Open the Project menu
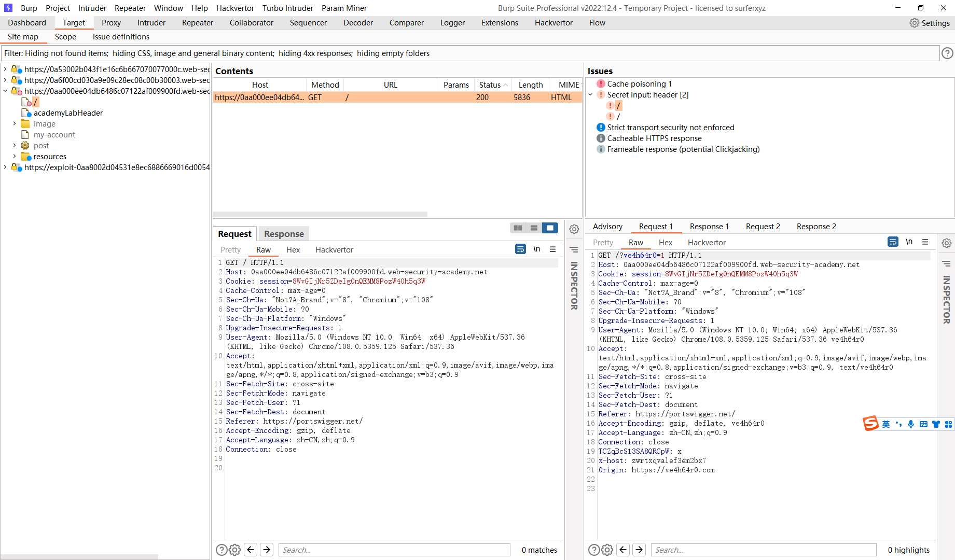955x560 pixels. [58, 8]
